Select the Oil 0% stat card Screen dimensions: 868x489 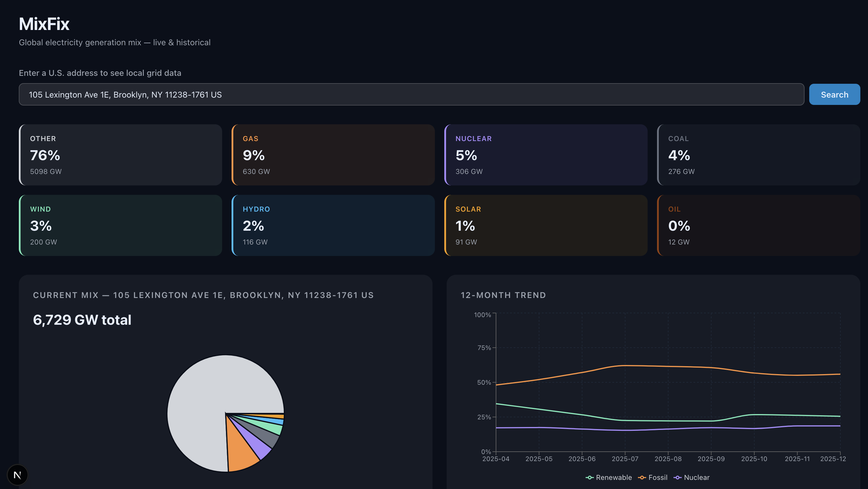point(758,225)
